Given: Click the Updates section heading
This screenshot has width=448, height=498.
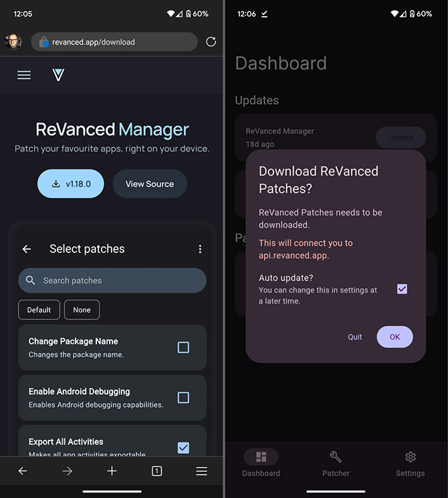Looking at the screenshot, I should (x=257, y=100).
